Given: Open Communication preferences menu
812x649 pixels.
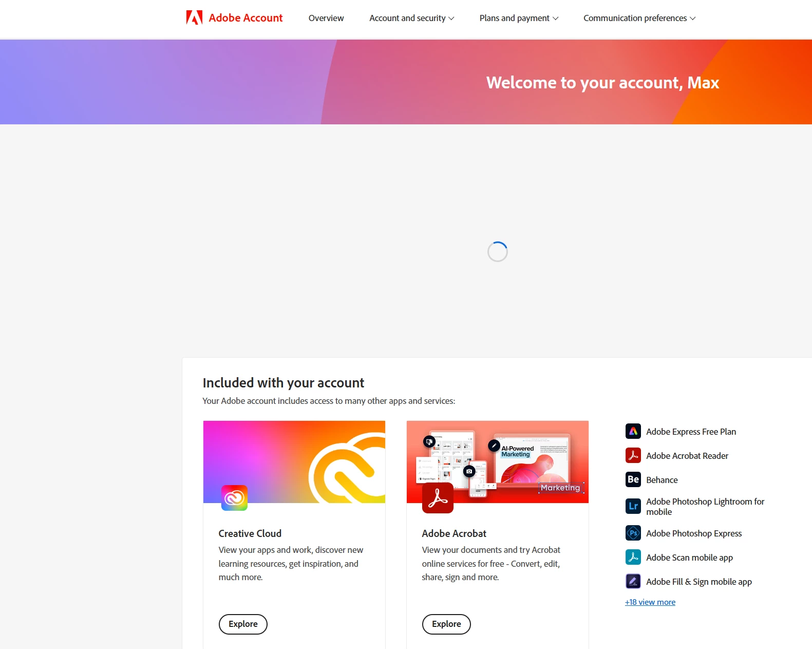Looking at the screenshot, I should [639, 18].
